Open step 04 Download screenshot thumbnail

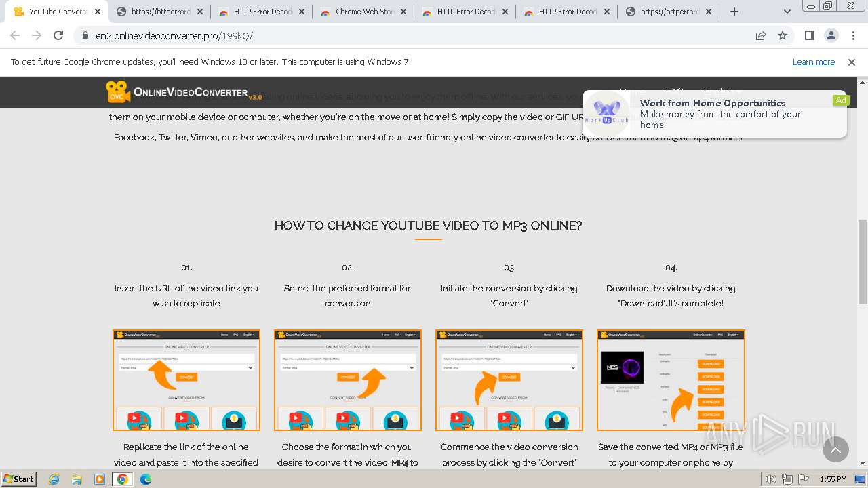(x=671, y=380)
